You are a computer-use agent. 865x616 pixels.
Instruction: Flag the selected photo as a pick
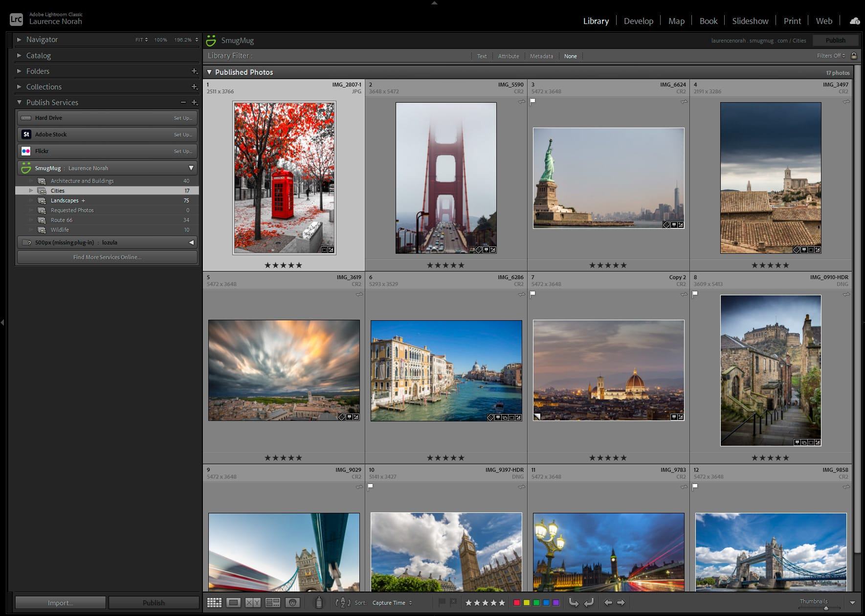coord(443,602)
